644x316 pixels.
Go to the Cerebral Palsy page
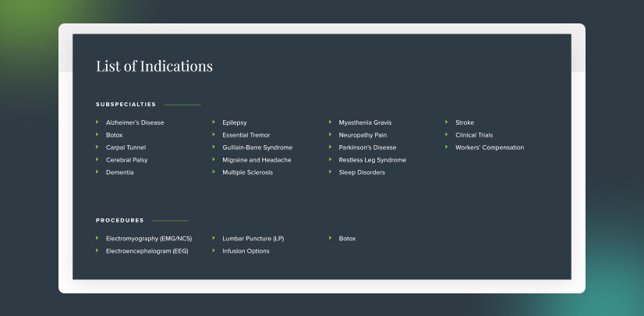(x=126, y=160)
